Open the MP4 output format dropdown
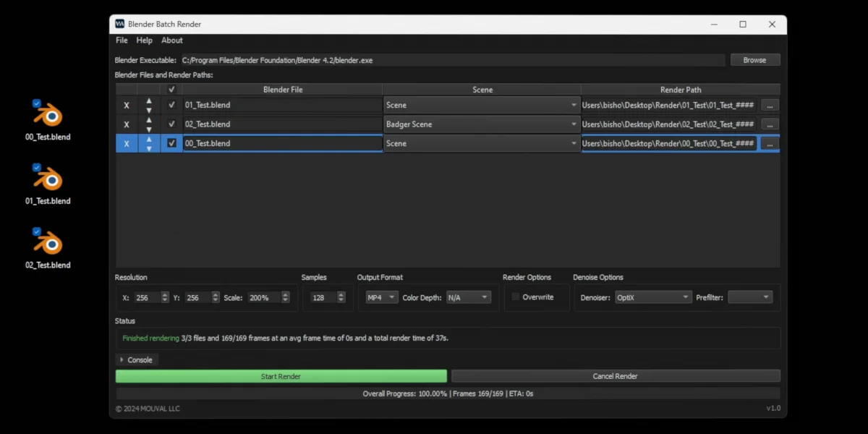The height and width of the screenshot is (434, 868). pos(381,297)
